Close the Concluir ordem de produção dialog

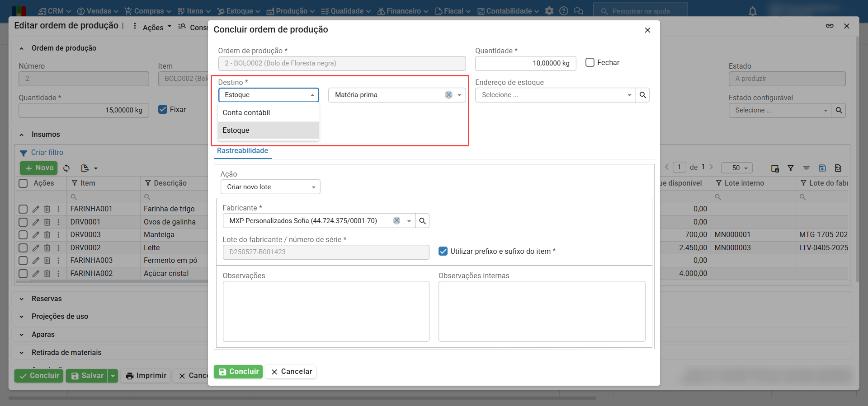647,30
